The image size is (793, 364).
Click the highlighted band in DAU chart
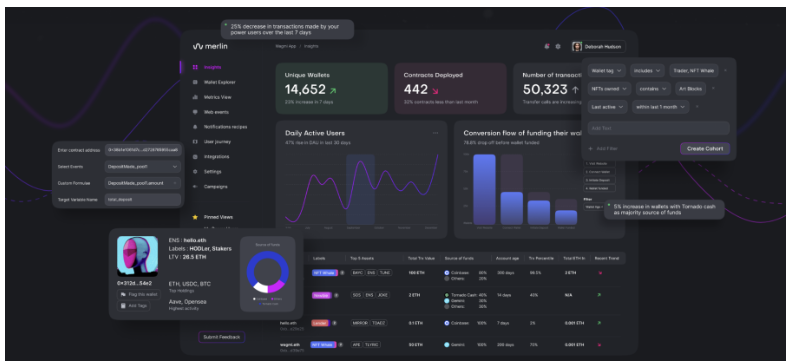[x=360, y=189]
